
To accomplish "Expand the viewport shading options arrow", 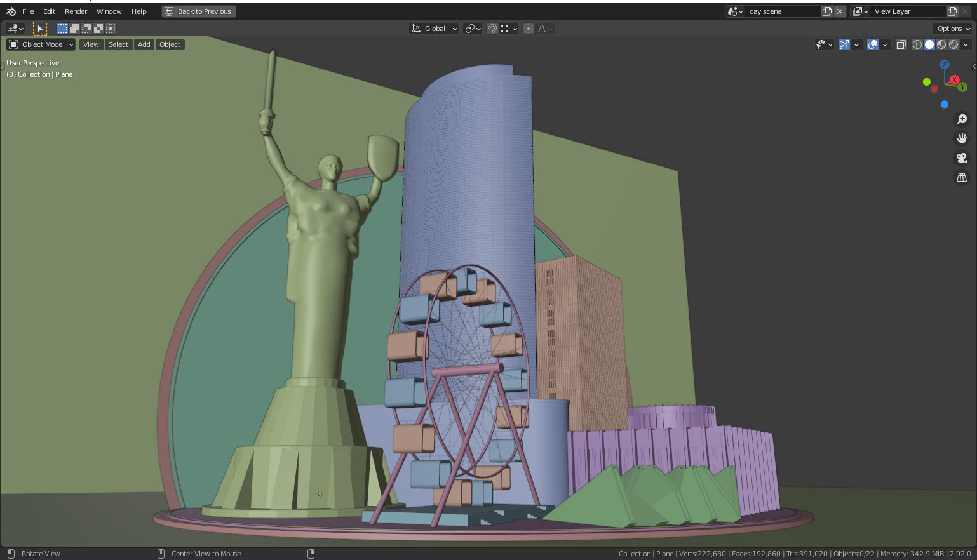I will pyautogui.click(x=966, y=44).
